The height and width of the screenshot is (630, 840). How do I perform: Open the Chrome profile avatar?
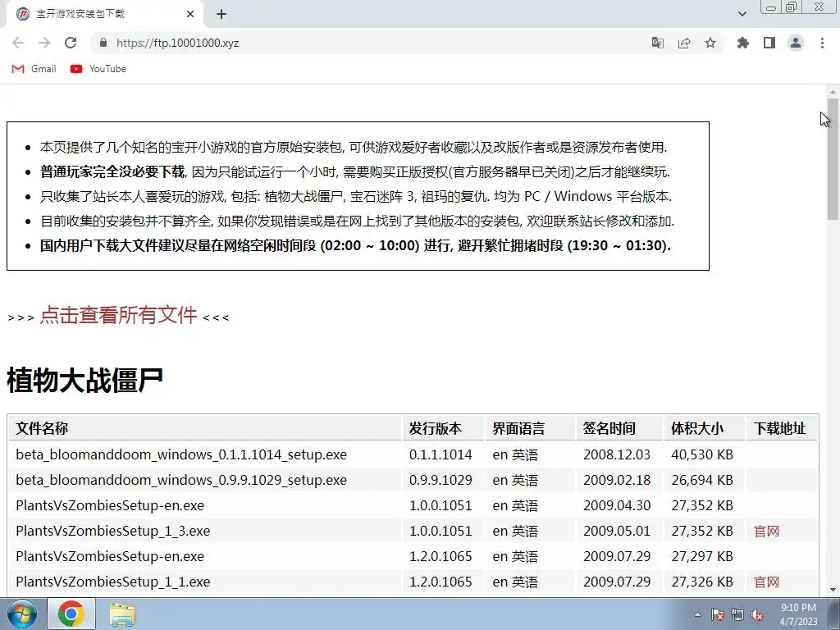click(796, 43)
